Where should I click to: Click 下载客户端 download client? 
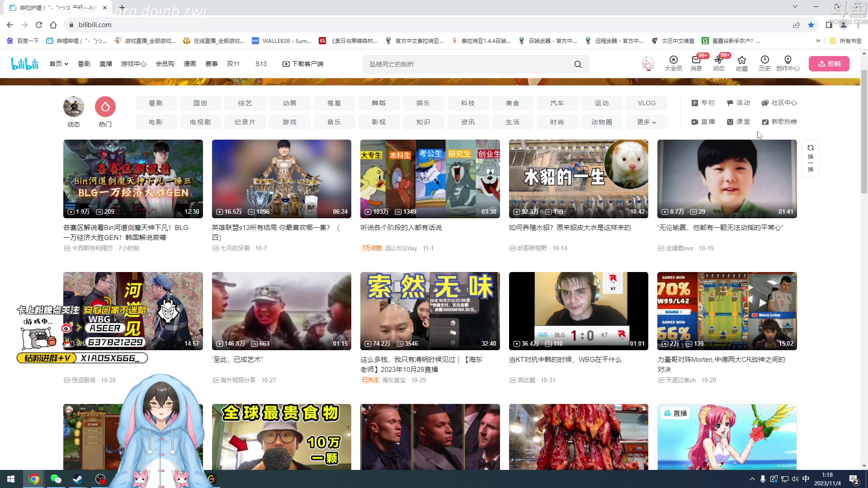[303, 64]
